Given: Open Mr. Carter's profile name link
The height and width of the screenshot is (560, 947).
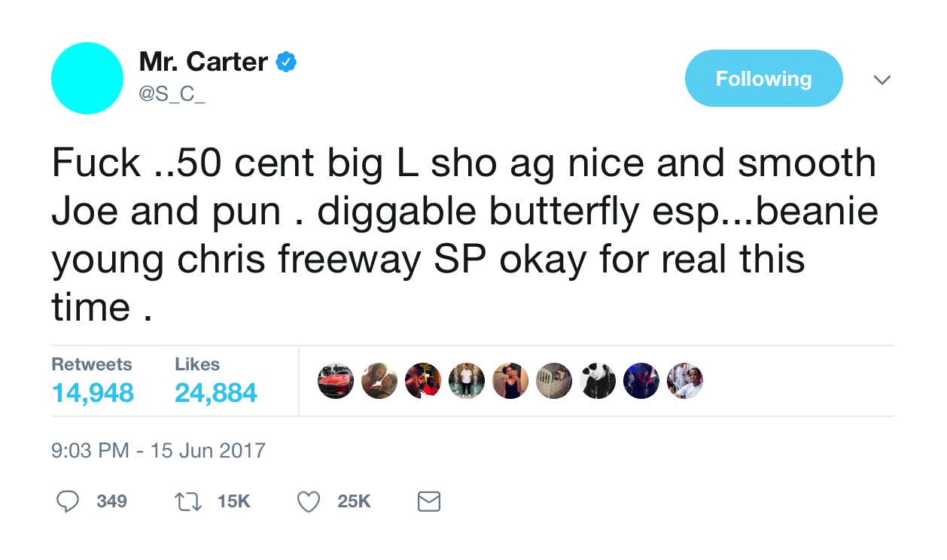Looking at the screenshot, I should pos(203,62).
